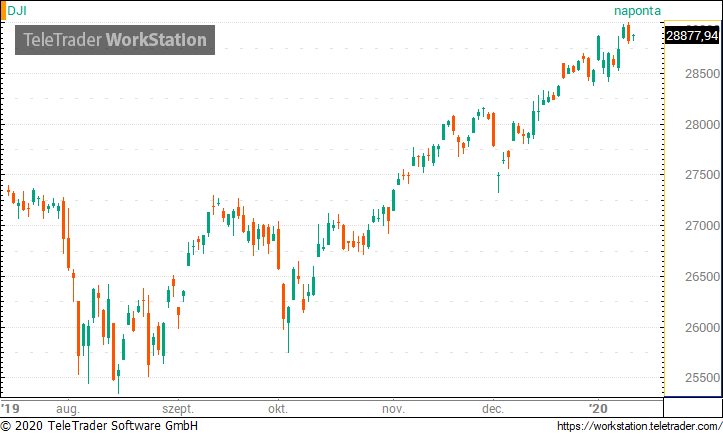Click the 26000 price axis label
Image resolution: width=723 pixels, height=435 pixels.
tap(702, 328)
